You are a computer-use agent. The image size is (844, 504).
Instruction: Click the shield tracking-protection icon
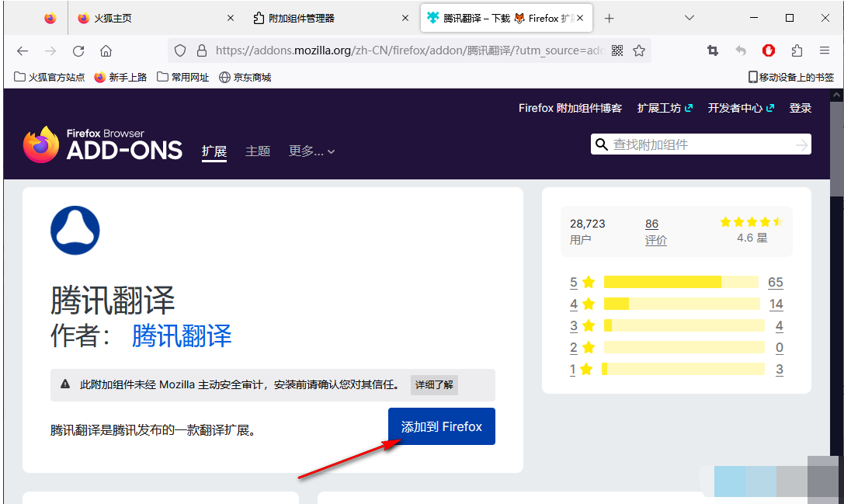pyautogui.click(x=180, y=50)
